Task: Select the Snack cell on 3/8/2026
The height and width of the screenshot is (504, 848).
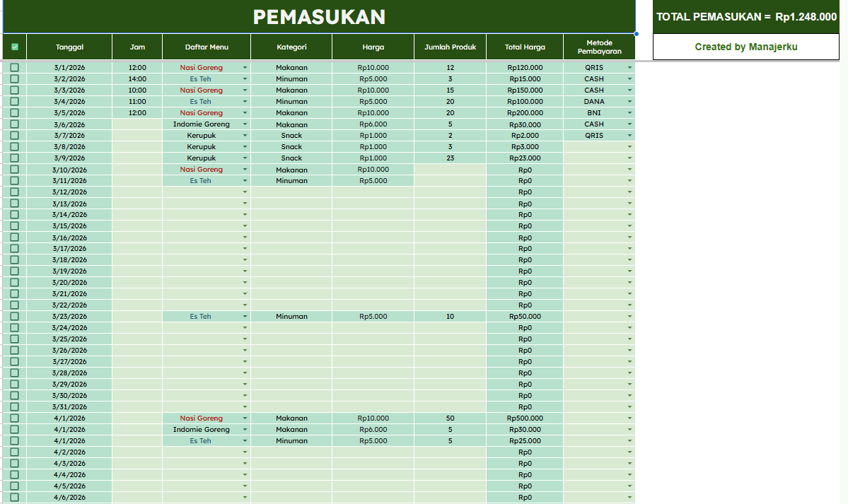Action: [291, 146]
